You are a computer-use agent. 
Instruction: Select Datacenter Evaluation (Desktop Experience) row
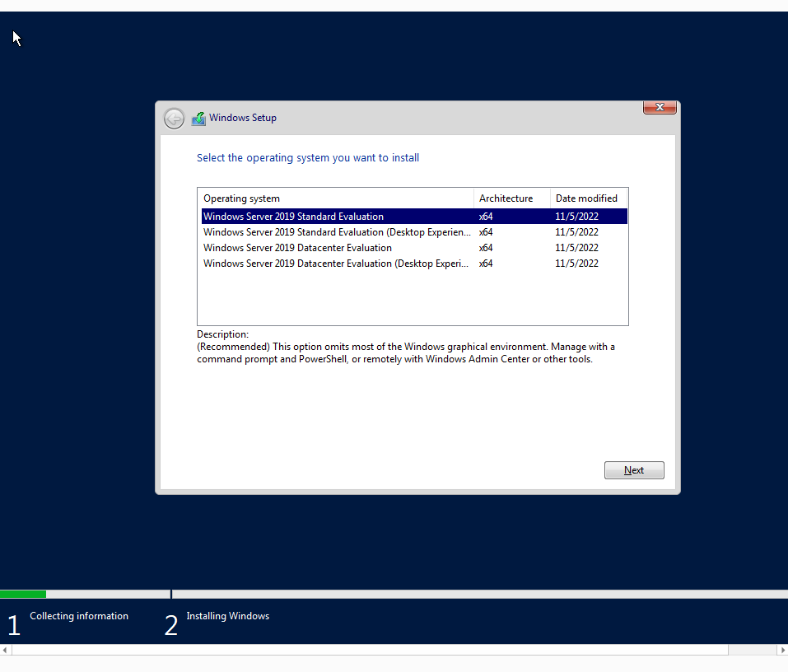click(x=414, y=263)
